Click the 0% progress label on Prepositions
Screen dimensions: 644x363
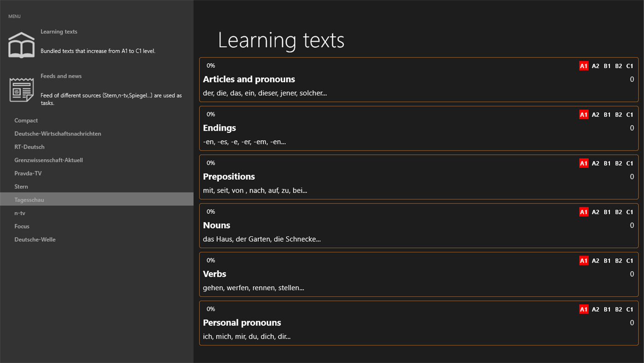[211, 163]
